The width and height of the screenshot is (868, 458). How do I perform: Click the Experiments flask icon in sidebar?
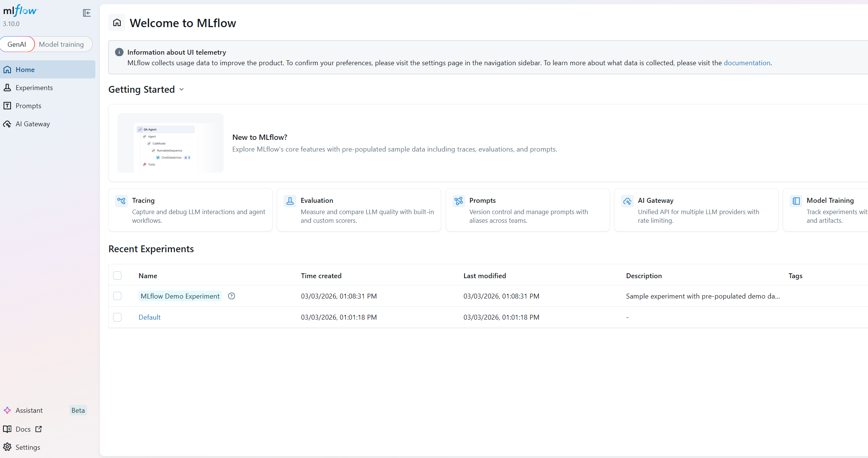click(x=7, y=88)
